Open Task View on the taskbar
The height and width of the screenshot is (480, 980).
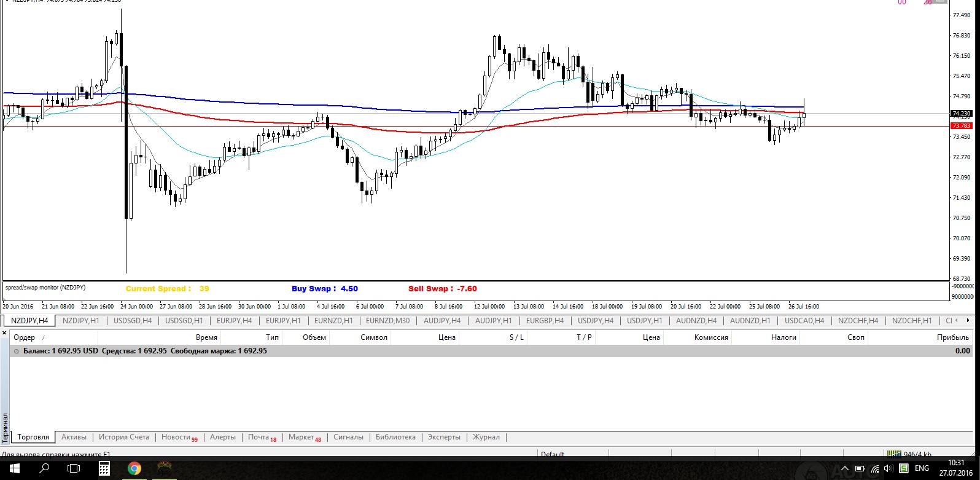pos(74,469)
